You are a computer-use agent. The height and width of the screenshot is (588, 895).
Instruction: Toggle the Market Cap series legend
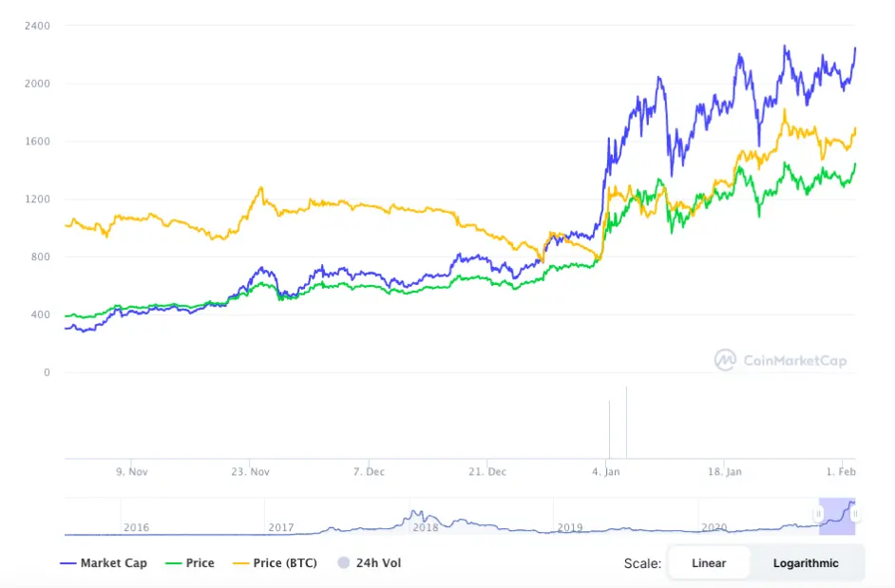click(x=104, y=563)
